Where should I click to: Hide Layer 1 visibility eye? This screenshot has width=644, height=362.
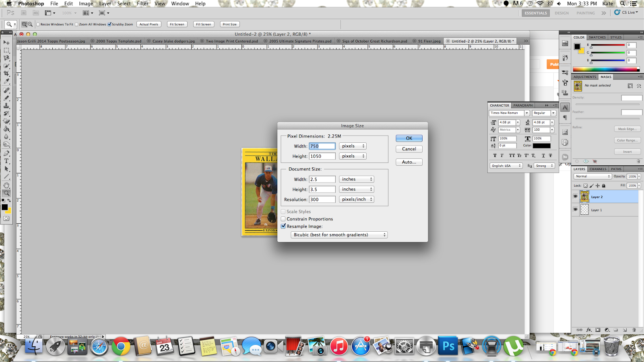(x=575, y=210)
